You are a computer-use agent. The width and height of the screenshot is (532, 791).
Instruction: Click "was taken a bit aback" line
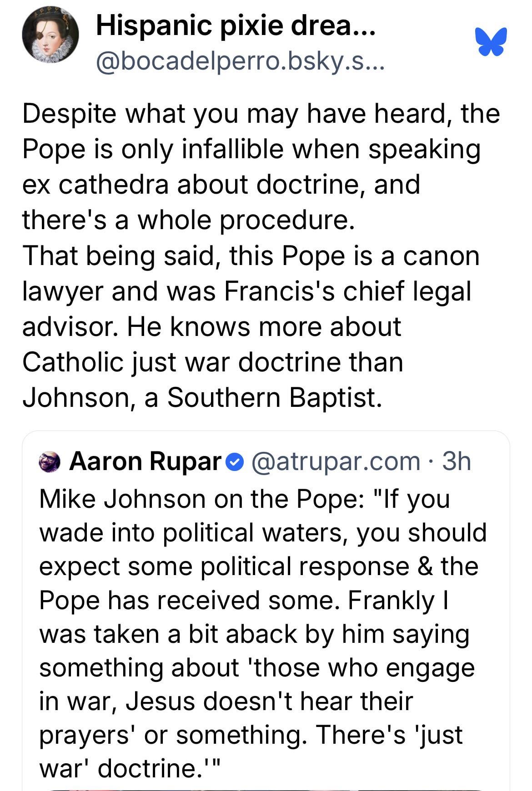click(x=254, y=634)
